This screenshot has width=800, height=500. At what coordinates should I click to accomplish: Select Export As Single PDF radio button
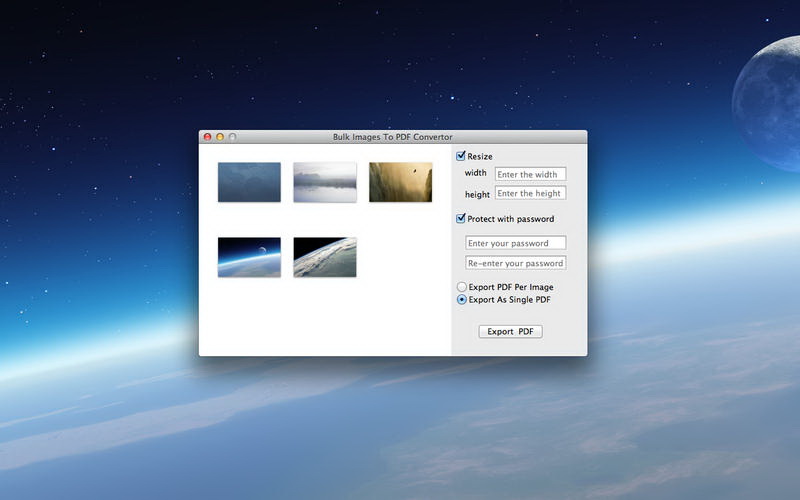click(461, 299)
